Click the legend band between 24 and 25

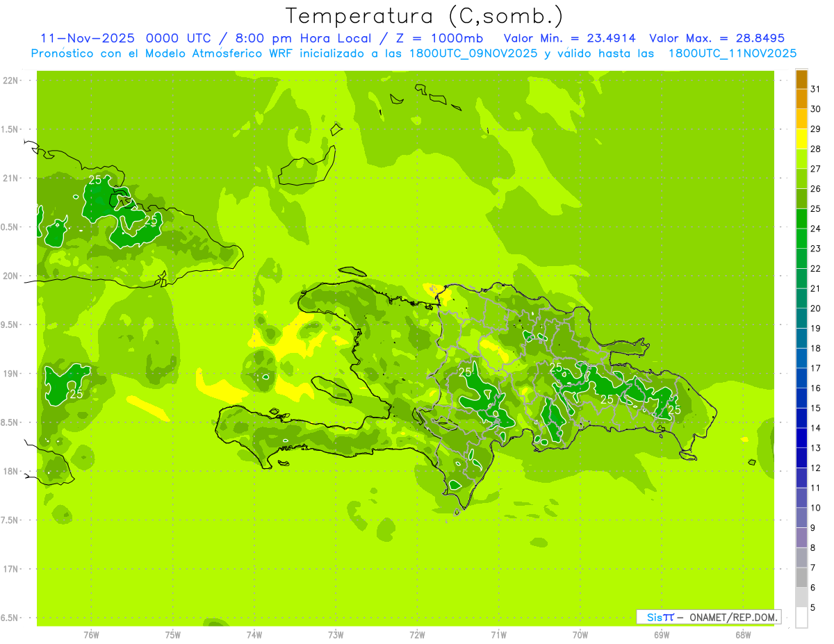[801, 218]
